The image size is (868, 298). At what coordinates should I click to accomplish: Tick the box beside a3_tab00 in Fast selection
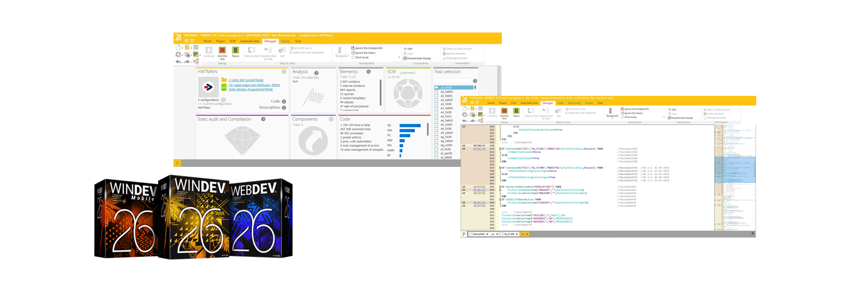point(436,108)
